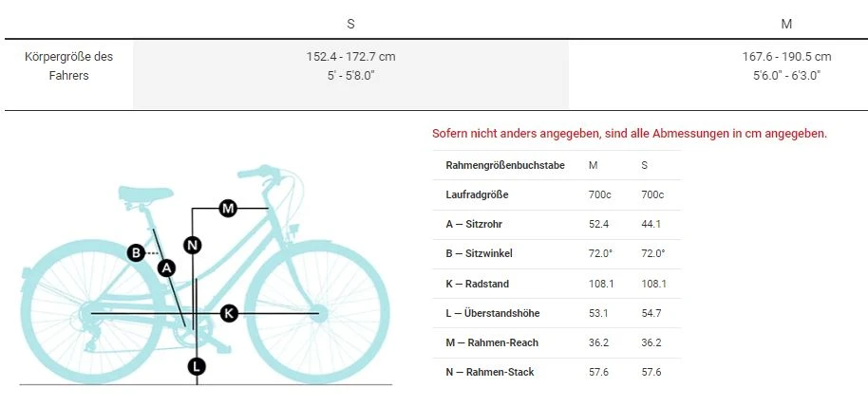The width and height of the screenshot is (868, 406).
Task: Click the M frame reach marker
Action: click(x=228, y=208)
